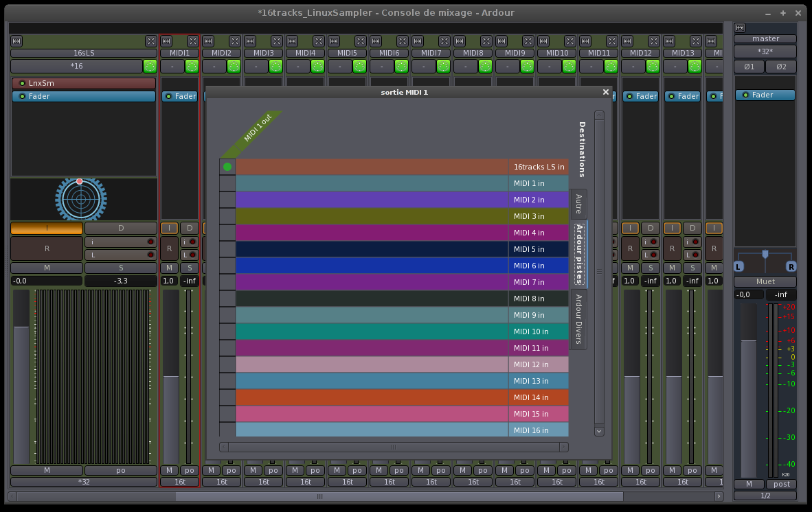Switch to the Ardour Divers tab

click(x=578, y=319)
